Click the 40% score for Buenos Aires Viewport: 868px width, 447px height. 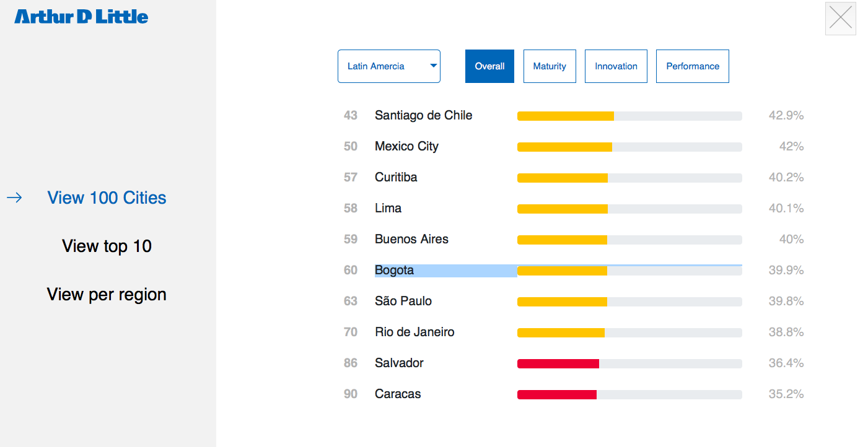point(791,239)
